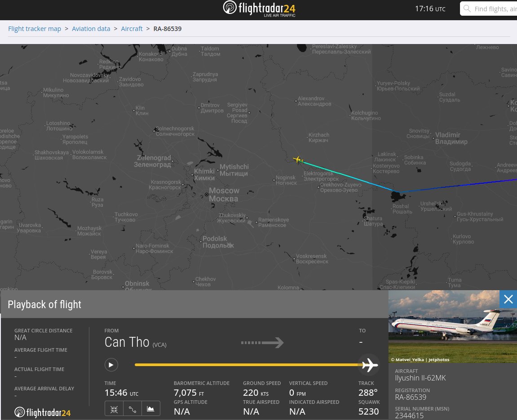Open the Aircraft breadcrumb link

tap(132, 29)
